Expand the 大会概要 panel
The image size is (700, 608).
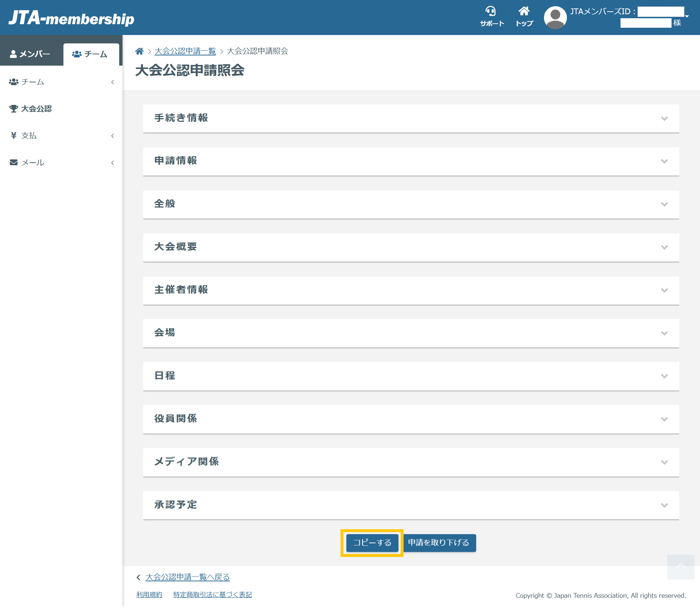664,247
